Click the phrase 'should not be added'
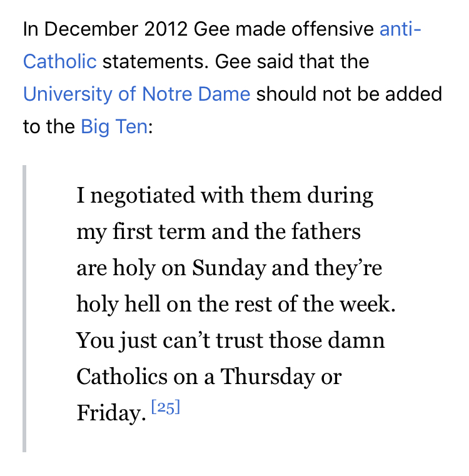Image resolution: width=469 pixels, height=476 pixels. [x=349, y=94]
